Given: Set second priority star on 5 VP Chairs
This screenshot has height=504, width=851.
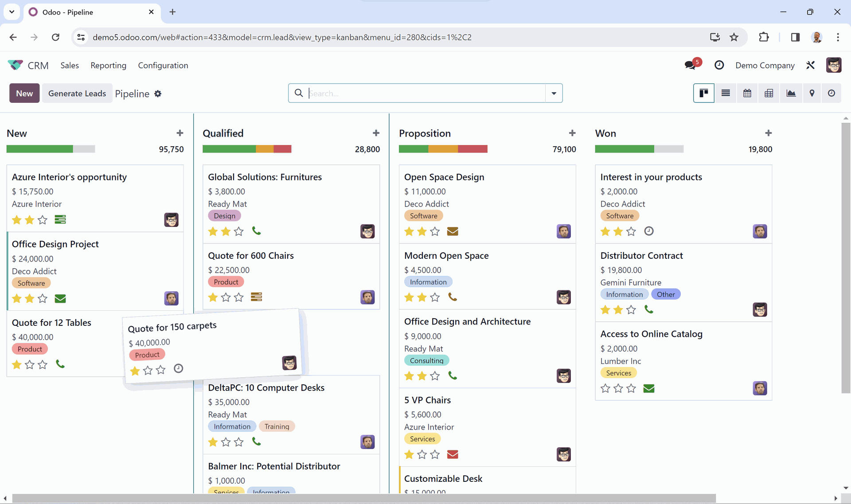Looking at the screenshot, I should [422, 454].
